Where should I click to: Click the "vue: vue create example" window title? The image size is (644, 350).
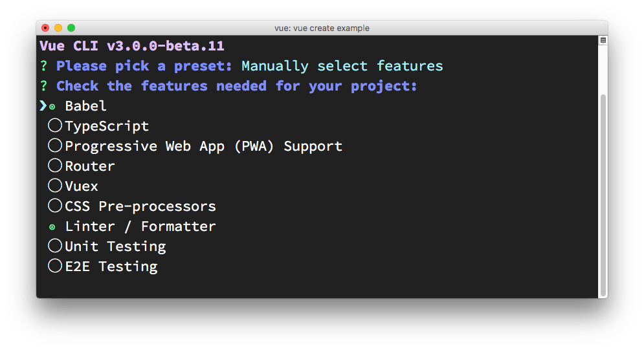tap(322, 28)
